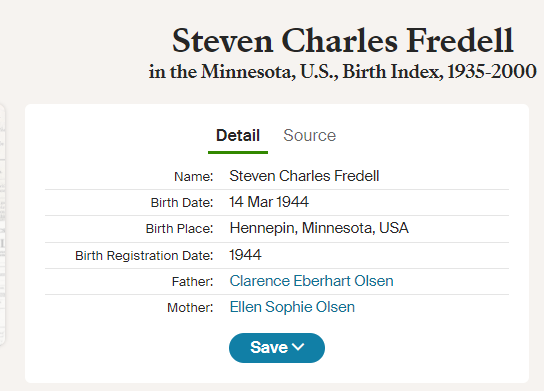This screenshot has width=544, height=391.
Task: Click the Birth Registration Date label
Action: (144, 256)
